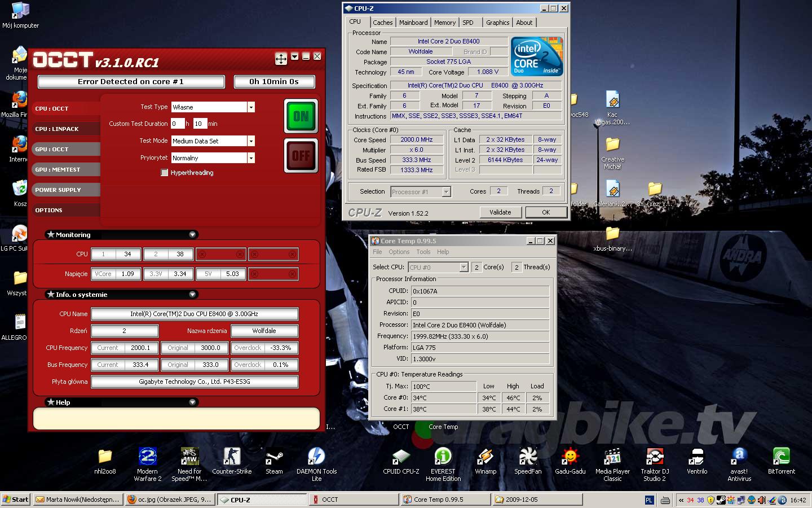Switch to Caches tab in CPU-Z
The image size is (812, 508).
click(382, 23)
